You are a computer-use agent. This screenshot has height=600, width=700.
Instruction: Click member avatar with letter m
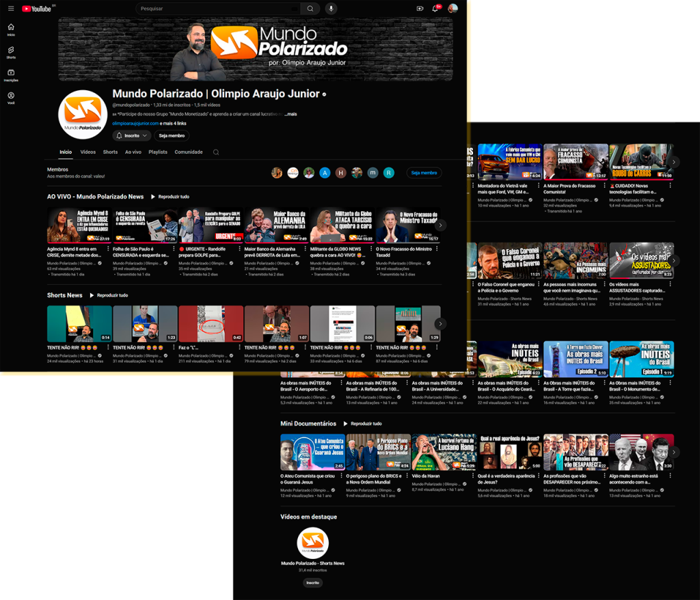pyautogui.click(x=373, y=173)
